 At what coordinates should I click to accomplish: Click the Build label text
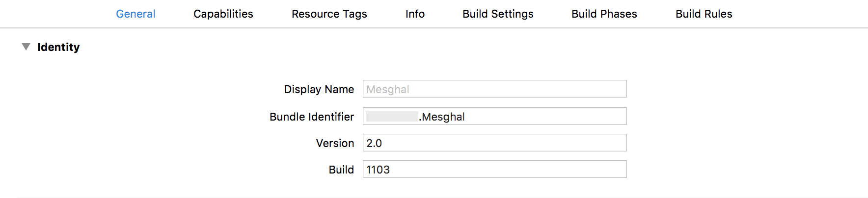341,170
